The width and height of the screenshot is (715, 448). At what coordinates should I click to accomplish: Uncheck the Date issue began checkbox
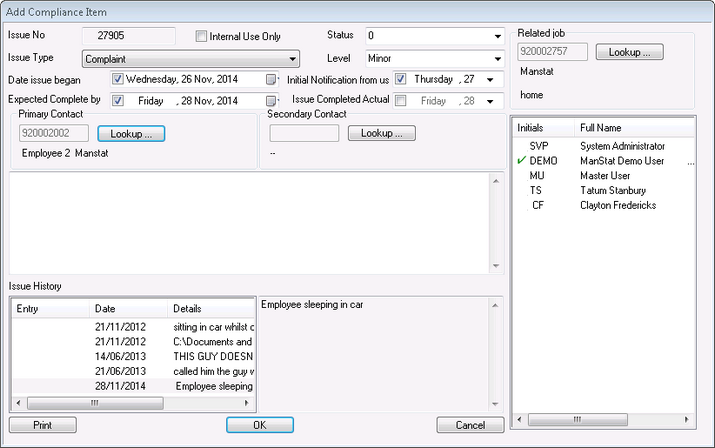[118, 80]
